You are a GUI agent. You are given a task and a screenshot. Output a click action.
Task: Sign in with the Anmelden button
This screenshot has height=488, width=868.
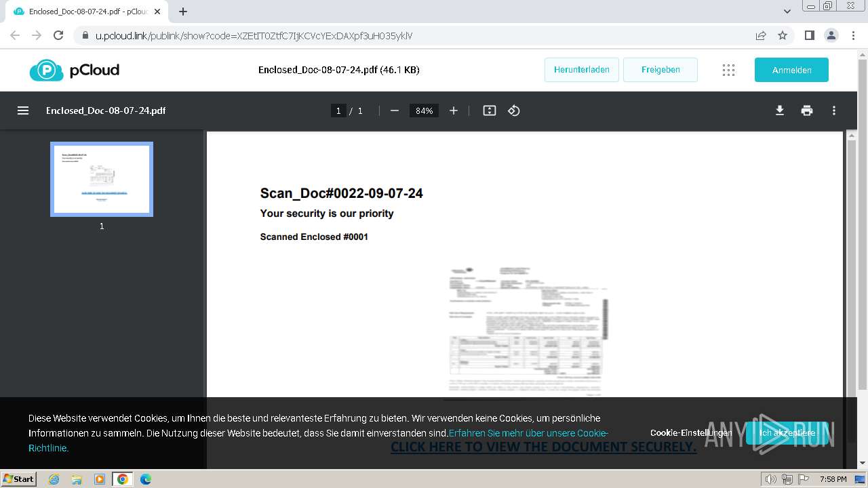pyautogui.click(x=791, y=70)
